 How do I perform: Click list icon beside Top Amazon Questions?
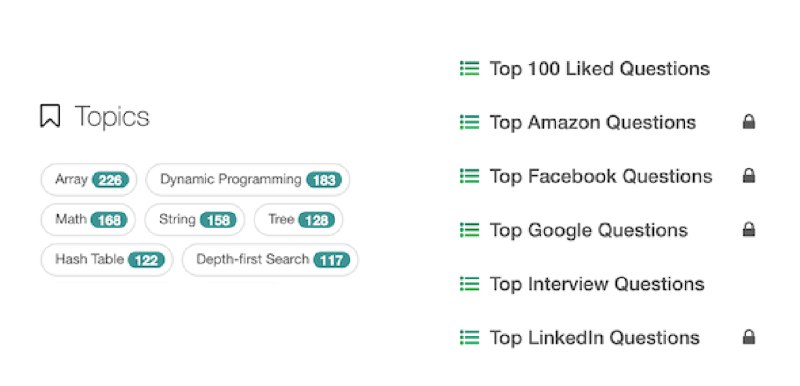(469, 122)
